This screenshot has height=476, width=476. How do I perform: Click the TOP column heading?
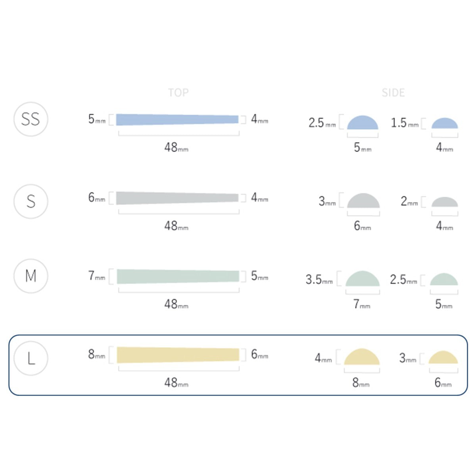(178, 92)
